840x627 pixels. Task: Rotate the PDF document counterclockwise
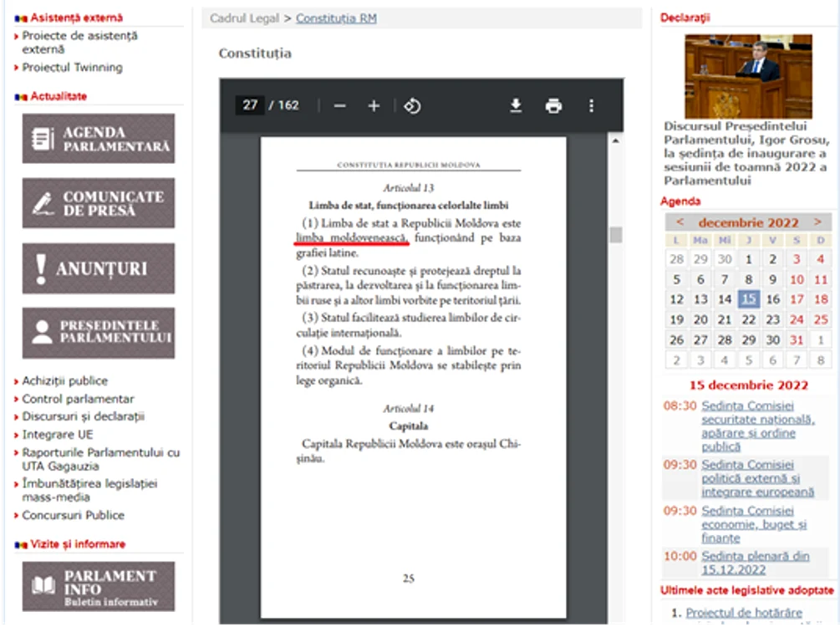point(412,106)
